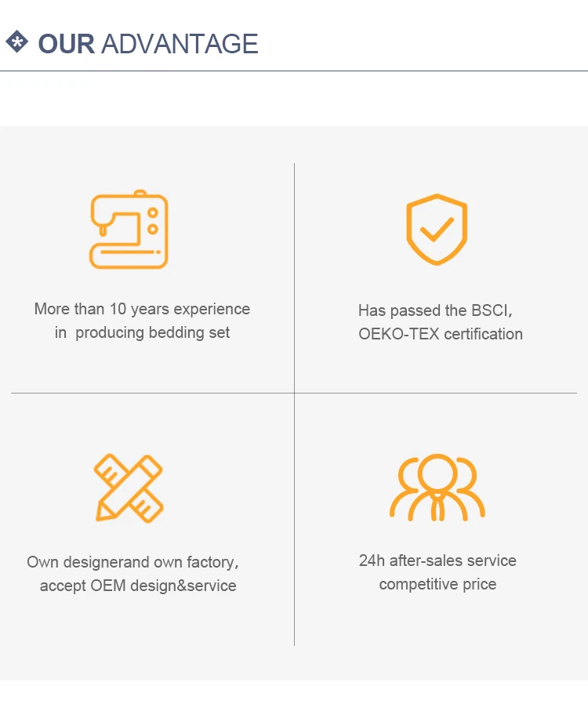Click the bold word OUR in the heading
The height and width of the screenshot is (711, 588).
pos(67,44)
